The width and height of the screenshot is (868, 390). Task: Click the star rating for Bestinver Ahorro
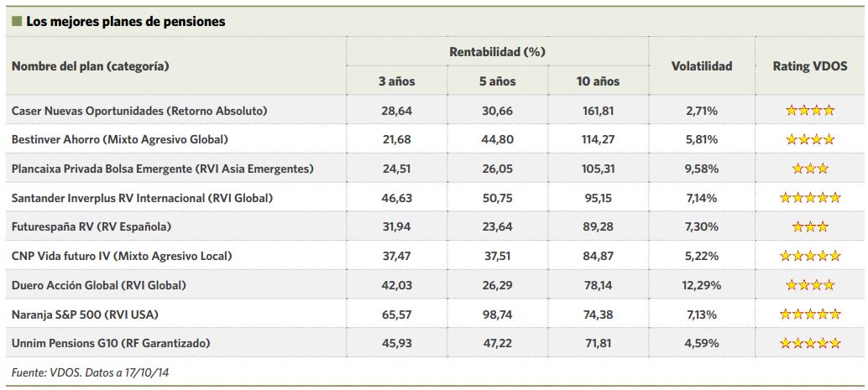pos(810,139)
